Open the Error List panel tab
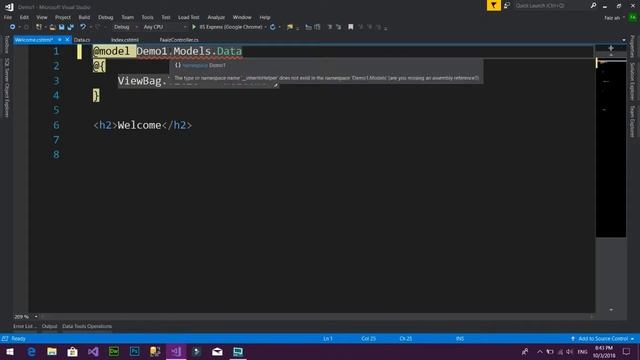Image resolution: width=640 pixels, height=360 pixels. [24, 326]
